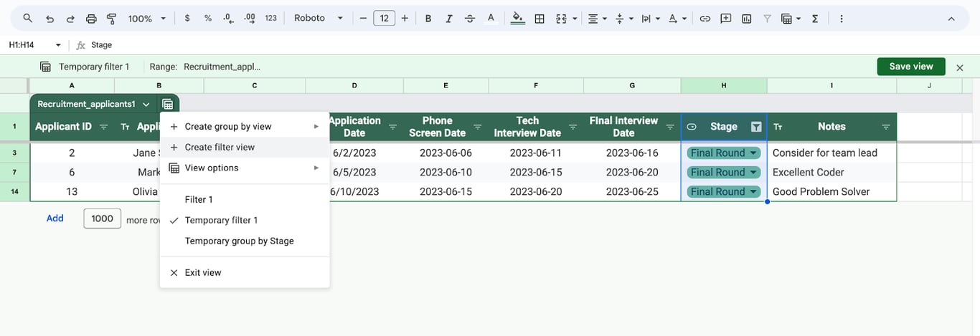Image resolution: width=980 pixels, height=336 pixels.
Task: Close the temporary filter view bar
Action: [x=960, y=67]
